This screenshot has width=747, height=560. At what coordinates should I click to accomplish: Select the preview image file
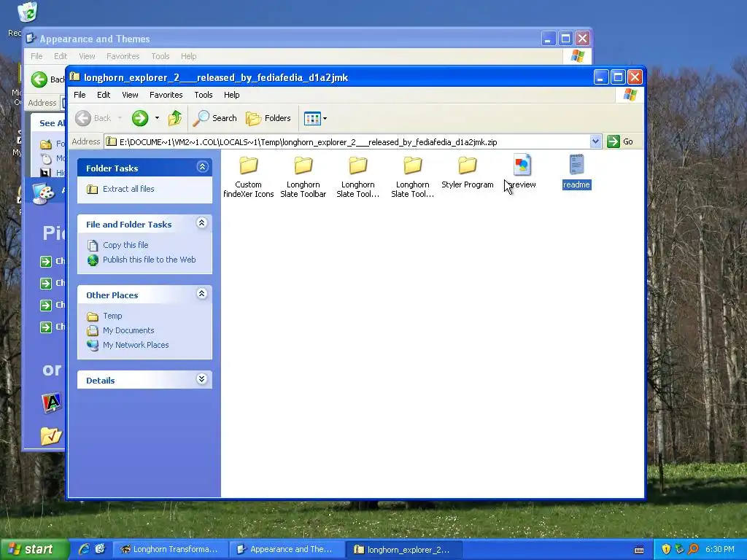[x=522, y=172]
